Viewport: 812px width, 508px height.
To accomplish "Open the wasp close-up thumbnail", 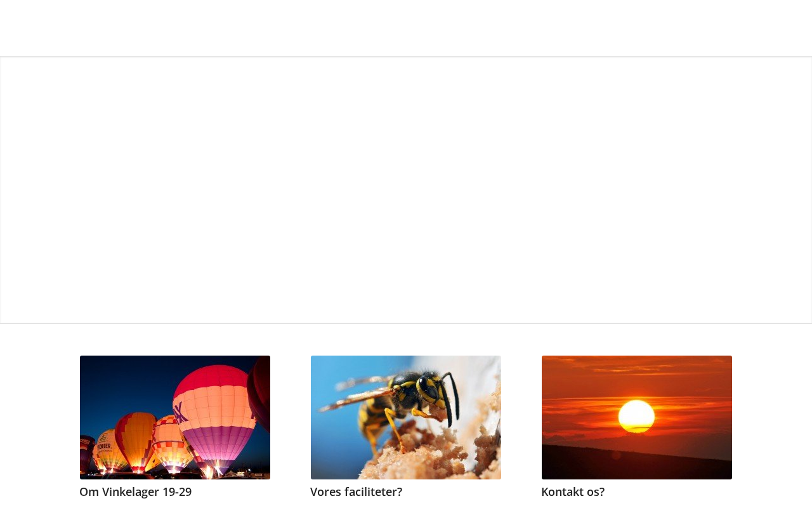I will [x=406, y=417].
